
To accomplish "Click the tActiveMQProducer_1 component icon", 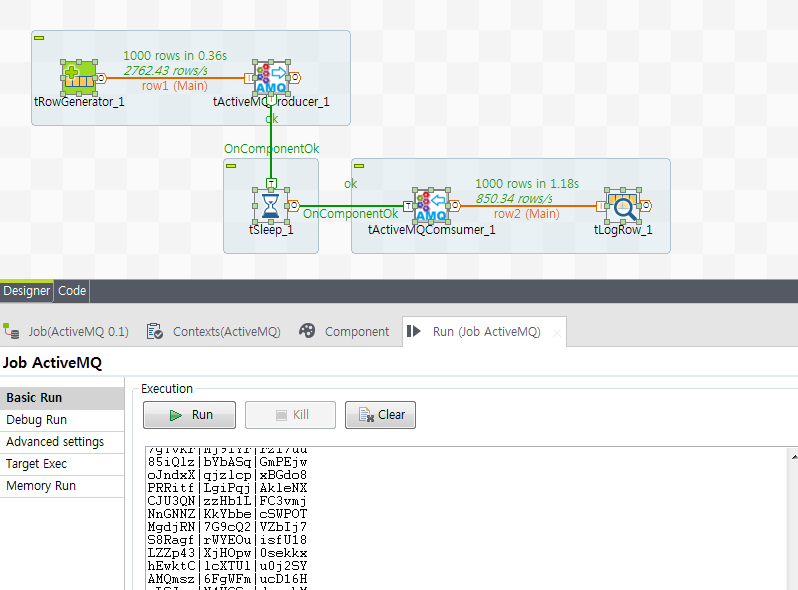I will tap(271, 77).
